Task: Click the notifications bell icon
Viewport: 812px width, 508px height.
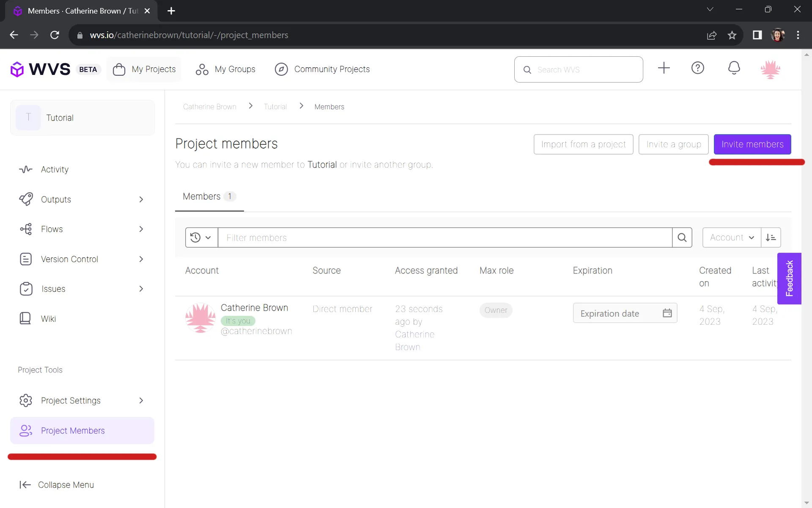Action: click(734, 68)
